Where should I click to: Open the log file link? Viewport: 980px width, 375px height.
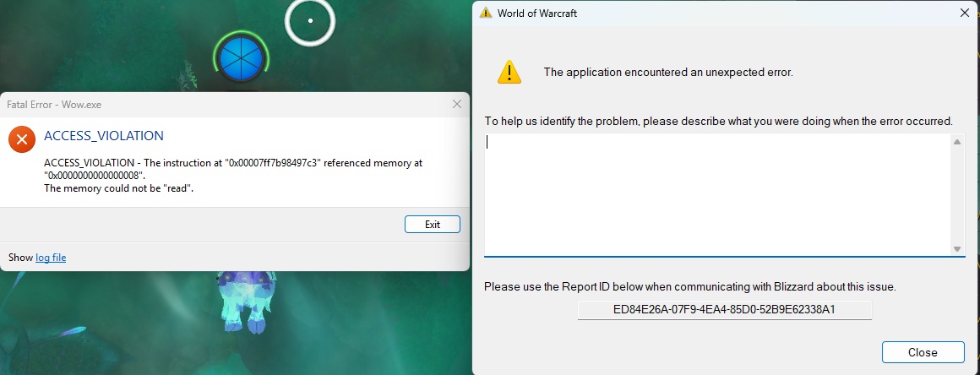51,258
